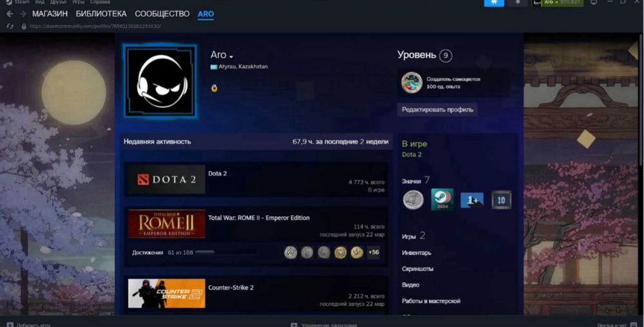
Task: Click the Kazakhstan flag icon
Action: [x=214, y=66]
